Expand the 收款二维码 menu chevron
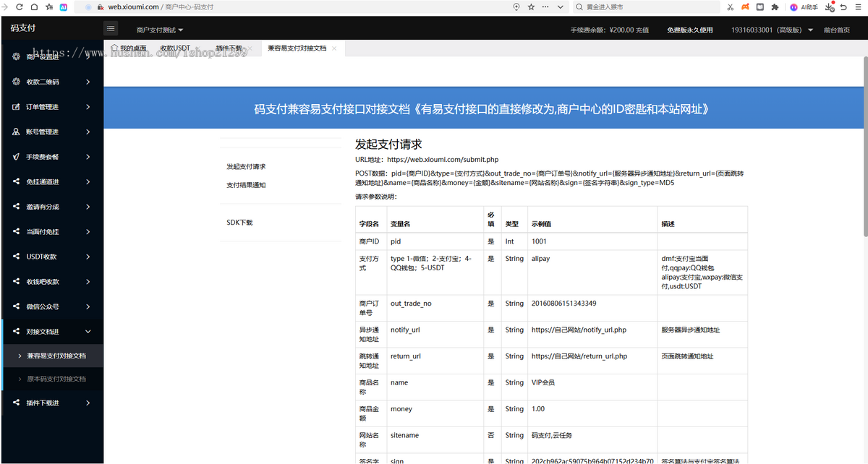The image size is (868, 464). (x=88, y=82)
